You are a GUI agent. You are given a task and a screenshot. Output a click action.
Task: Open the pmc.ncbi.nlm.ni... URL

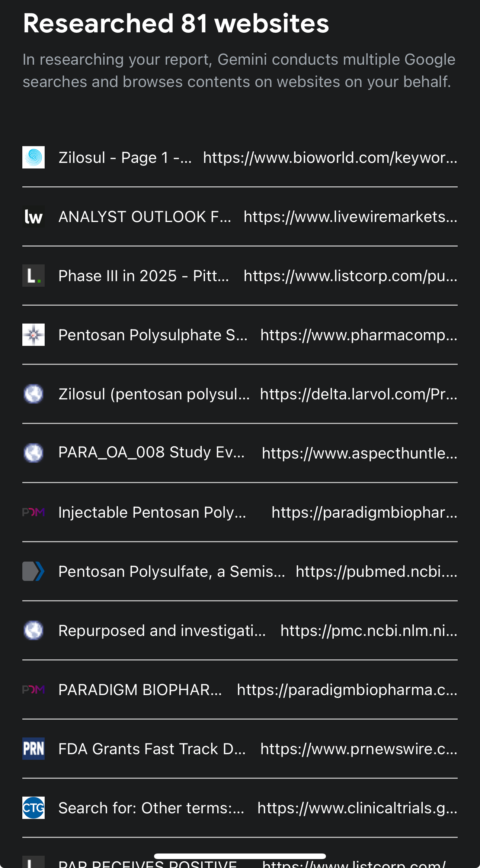(369, 631)
